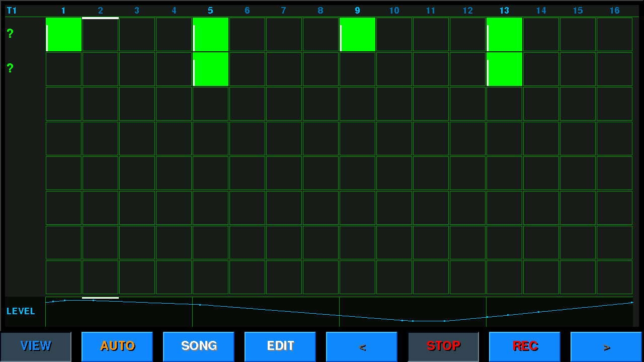Disable the active step 9 cell in the first row
The width and height of the screenshot is (644, 362).
pos(357,34)
